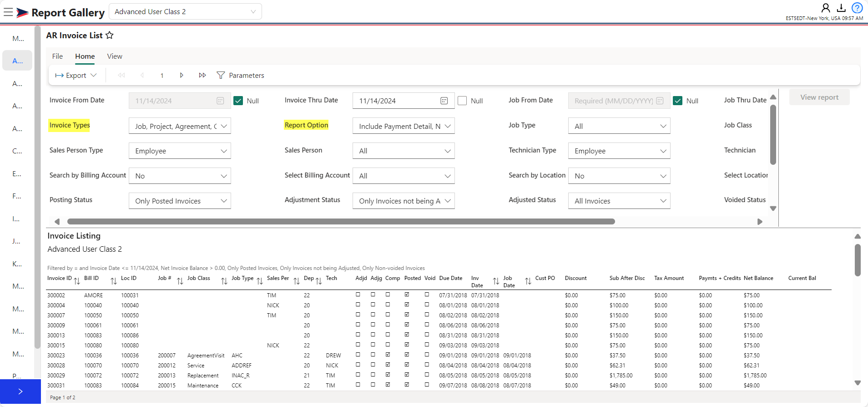This screenshot has width=868, height=407.
Task: Sort by Job Type column
Action: click(x=260, y=281)
